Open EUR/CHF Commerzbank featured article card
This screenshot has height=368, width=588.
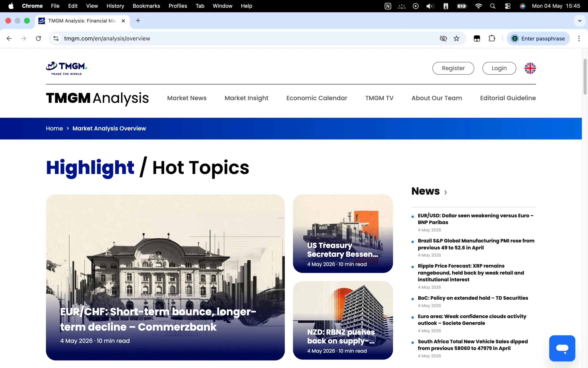point(165,277)
